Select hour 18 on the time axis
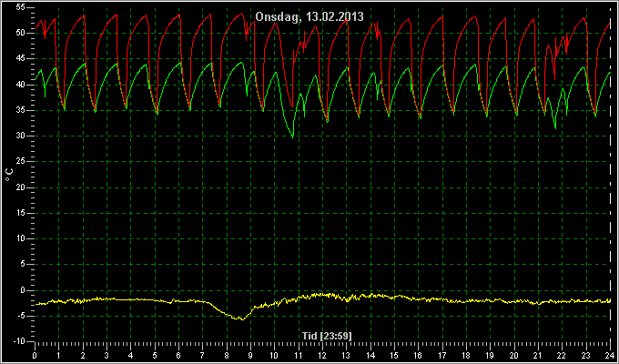The height and width of the screenshot is (364, 619). coord(466,355)
